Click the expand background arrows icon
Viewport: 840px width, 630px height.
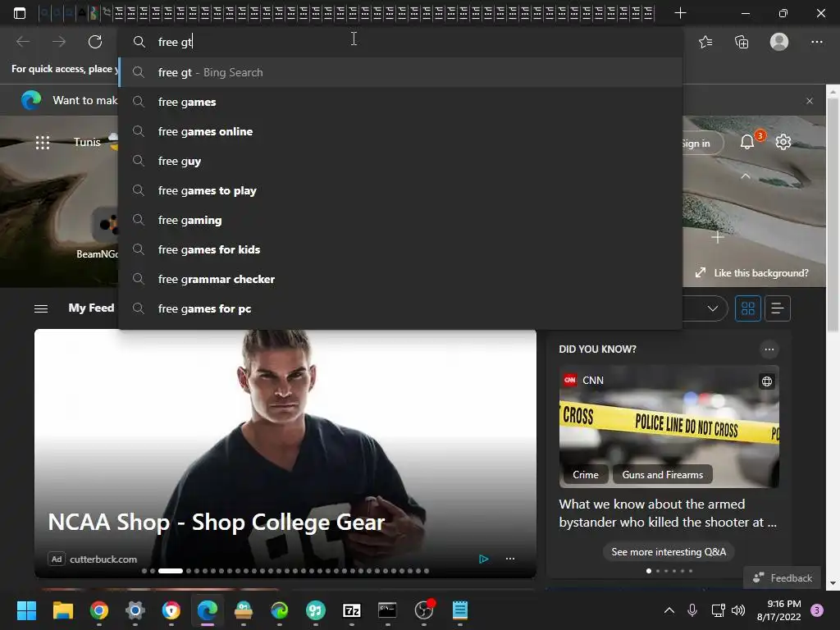click(701, 272)
